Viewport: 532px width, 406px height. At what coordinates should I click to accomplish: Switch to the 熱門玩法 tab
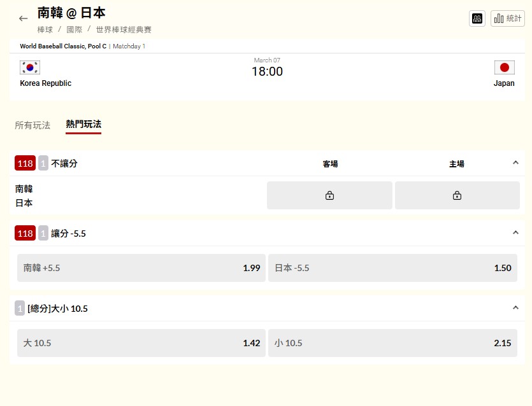click(83, 125)
